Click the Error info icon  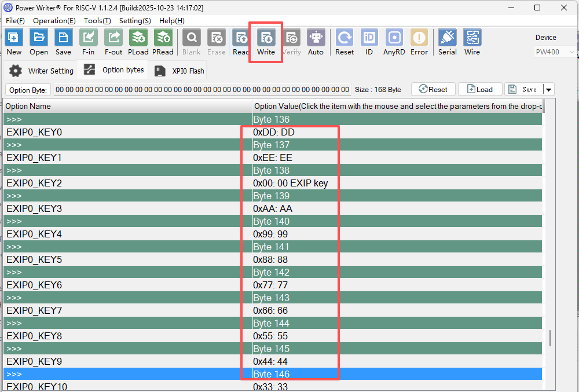[419, 38]
